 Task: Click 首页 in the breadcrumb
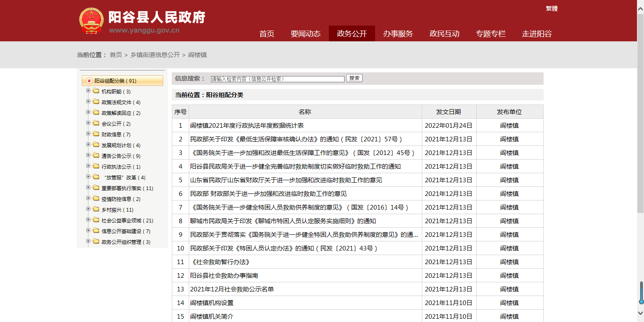click(x=116, y=55)
